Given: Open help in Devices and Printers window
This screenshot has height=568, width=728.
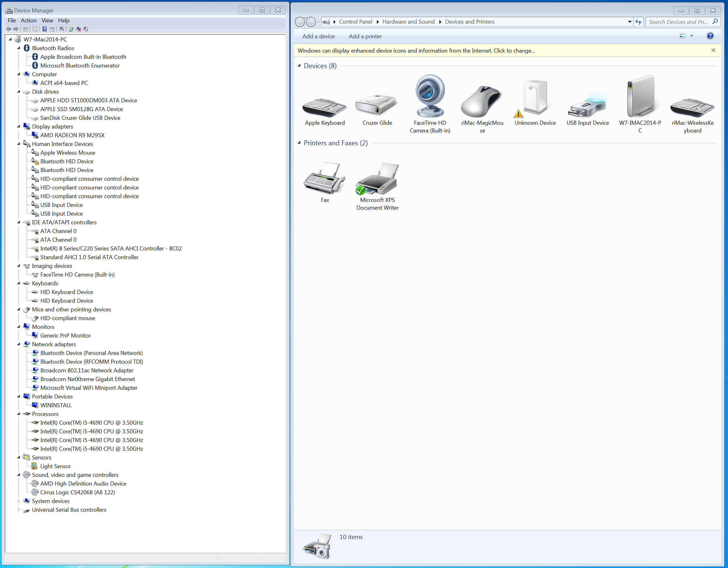Looking at the screenshot, I should pyautogui.click(x=710, y=36).
